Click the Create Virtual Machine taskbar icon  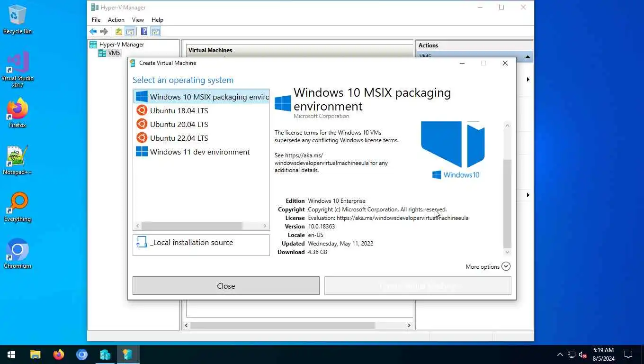point(128,355)
